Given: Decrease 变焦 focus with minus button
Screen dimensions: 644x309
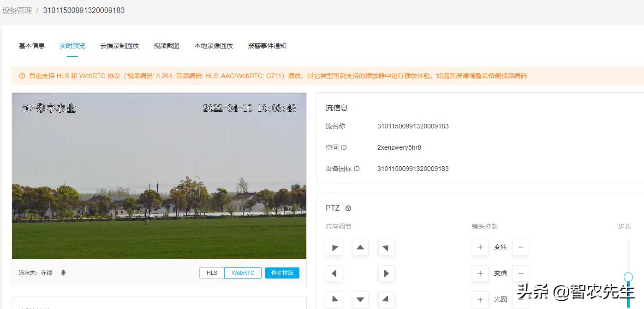Looking at the screenshot, I should pos(520,247).
